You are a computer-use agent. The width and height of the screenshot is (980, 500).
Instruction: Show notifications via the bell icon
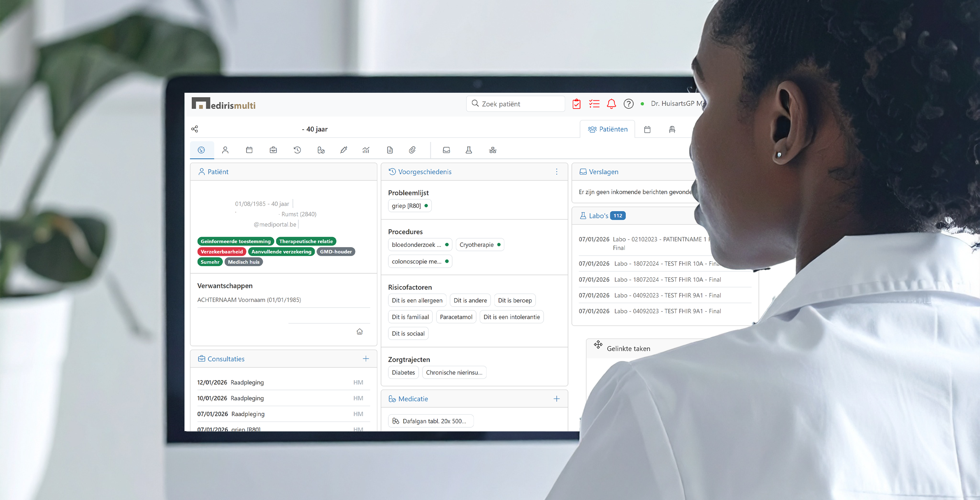coord(611,104)
